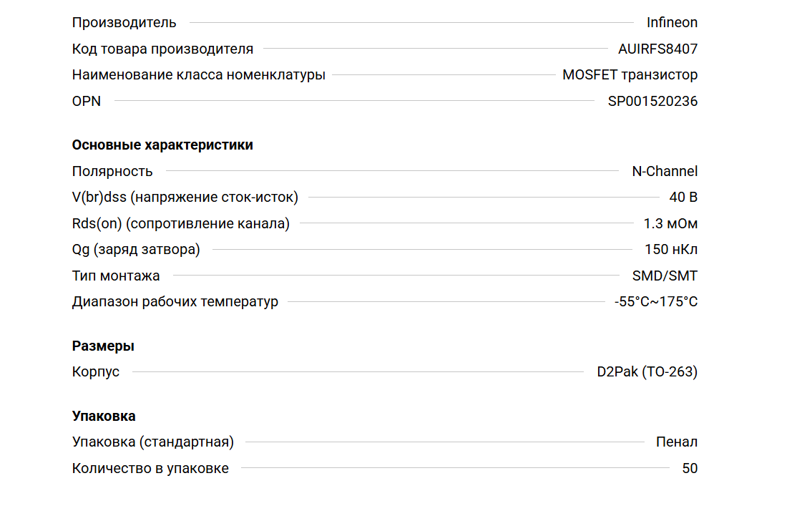Click the 'Упаковка' section heading
812x511 pixels.
point(104,417)
